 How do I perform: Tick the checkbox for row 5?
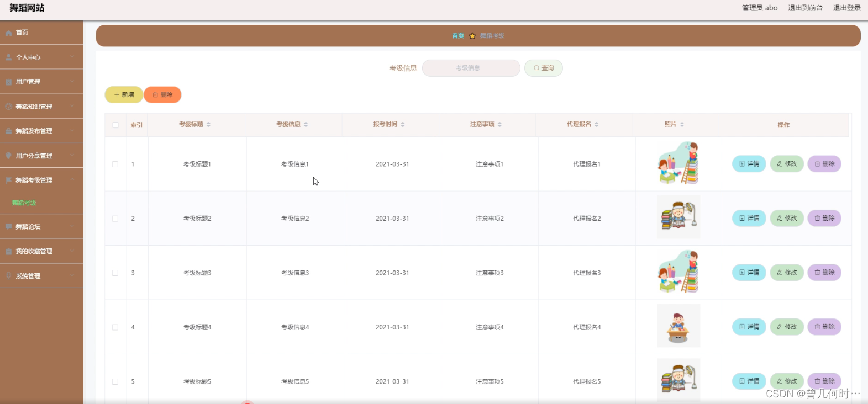click(x=115, y=381)
